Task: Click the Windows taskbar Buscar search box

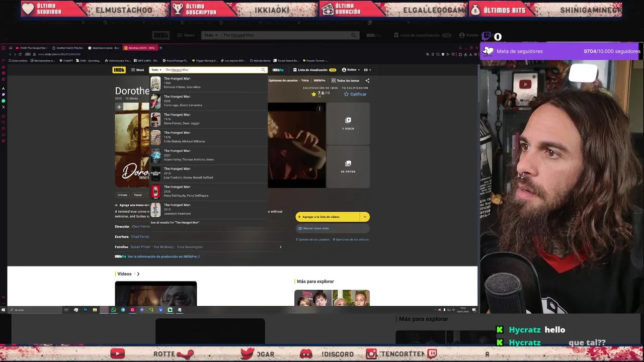Action: pyautogui.click(x=34, y=310)
